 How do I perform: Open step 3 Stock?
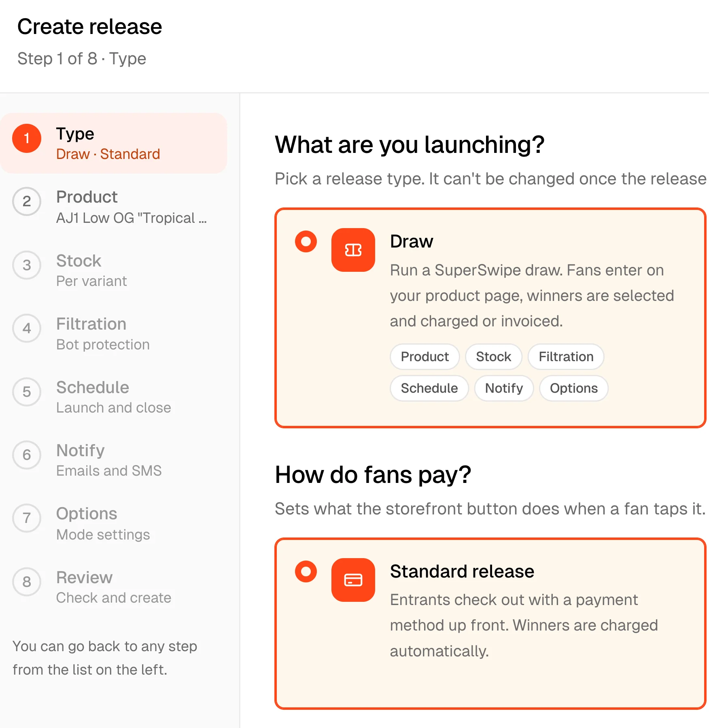[x=114, y=270]
